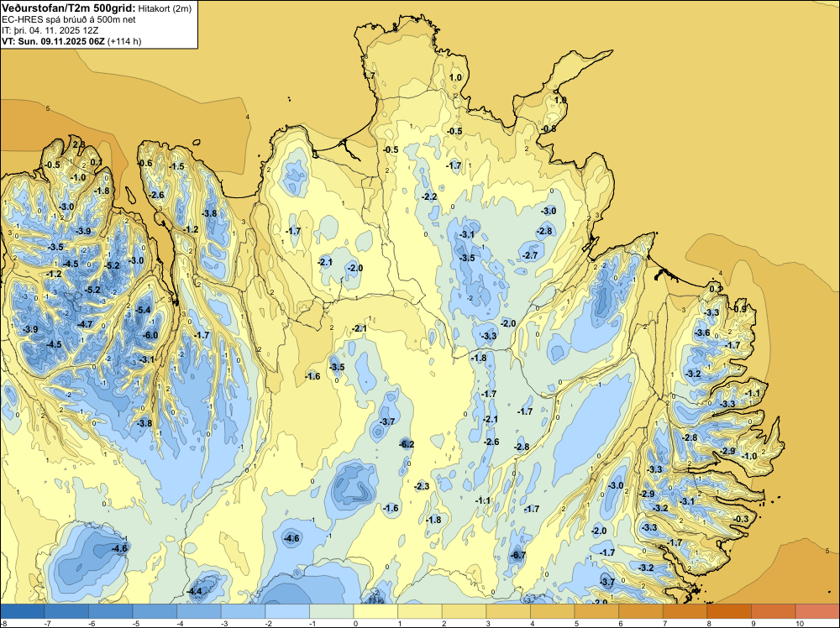840x628 pixels.
Task: Select the legend swatch between -6 and -5
Action: click(111, 611)
